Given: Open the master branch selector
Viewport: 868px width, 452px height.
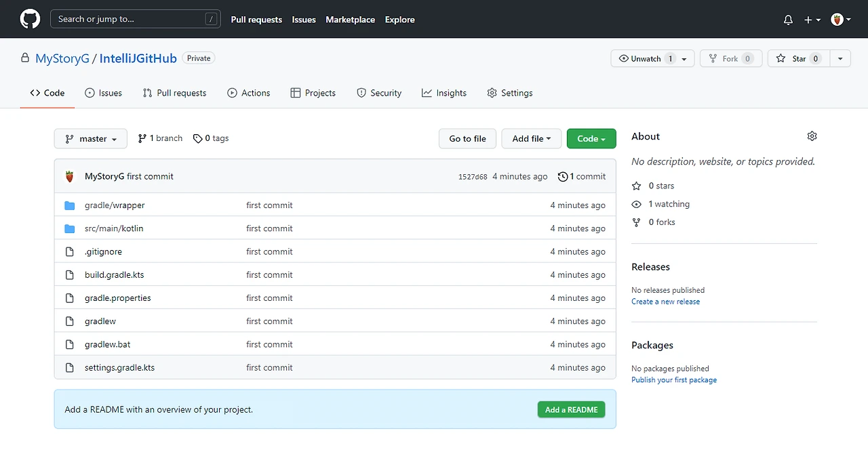Looking at the screenshot, I should coord(90,138).
